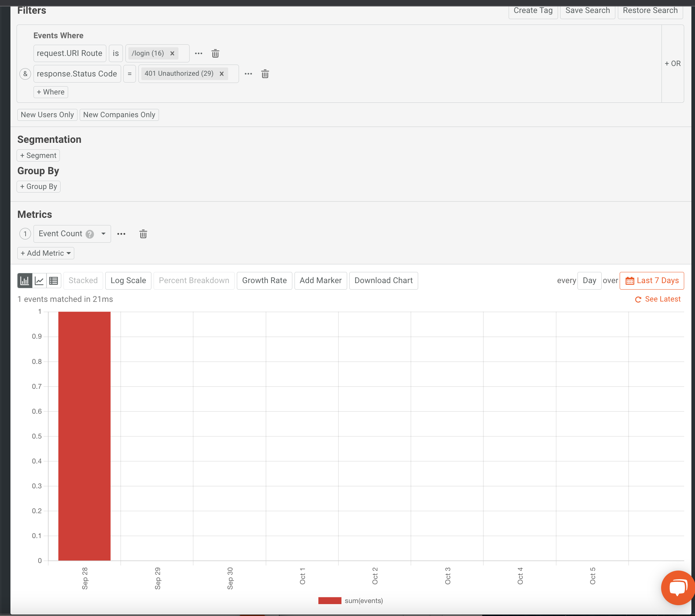
Task: Expand the Add Metric dropdown
Action: click(x=46, y=253)
